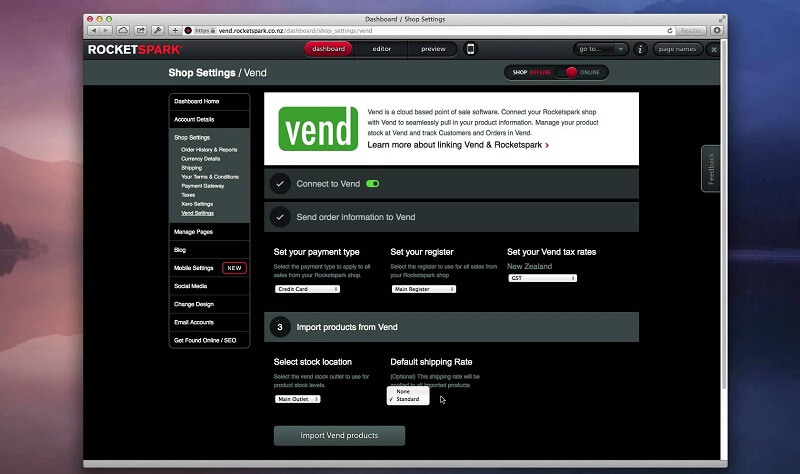The image size is (800, 474).
Task: Click the Send order information checkmark circle
Action: coord(280,217)
